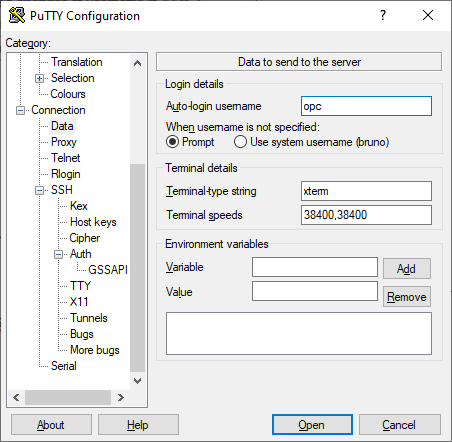Open the Proxy settings category
This screenshot has height=442, width=452.
(x=64, y=142)
